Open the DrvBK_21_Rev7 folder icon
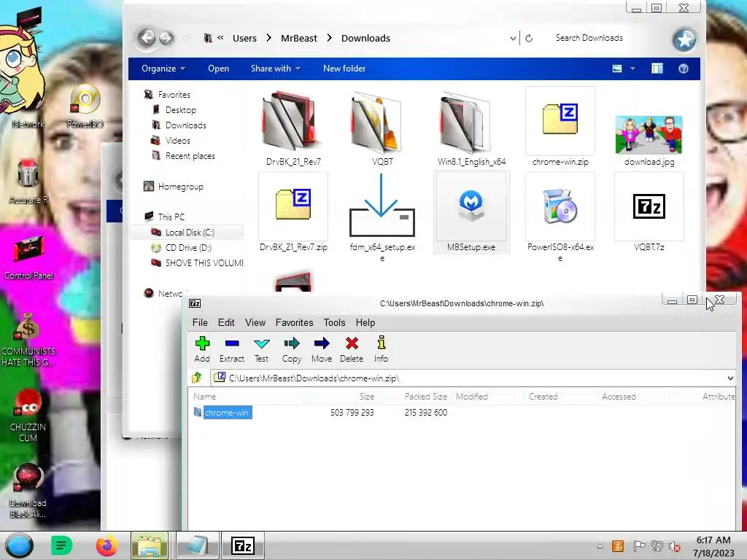 (293, 128)
